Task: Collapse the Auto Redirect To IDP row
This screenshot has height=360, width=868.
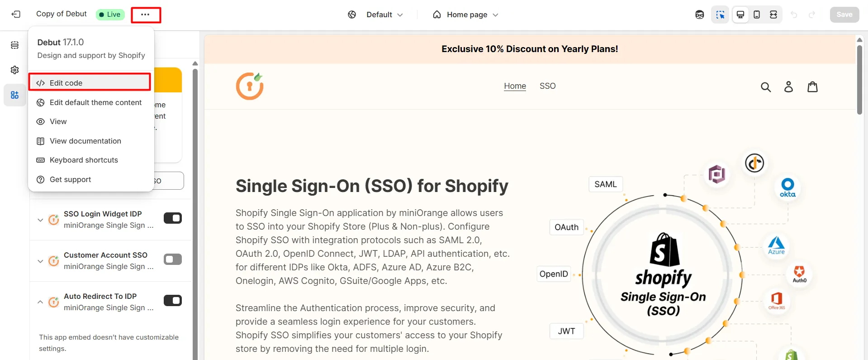Action: tap(40, 302)
